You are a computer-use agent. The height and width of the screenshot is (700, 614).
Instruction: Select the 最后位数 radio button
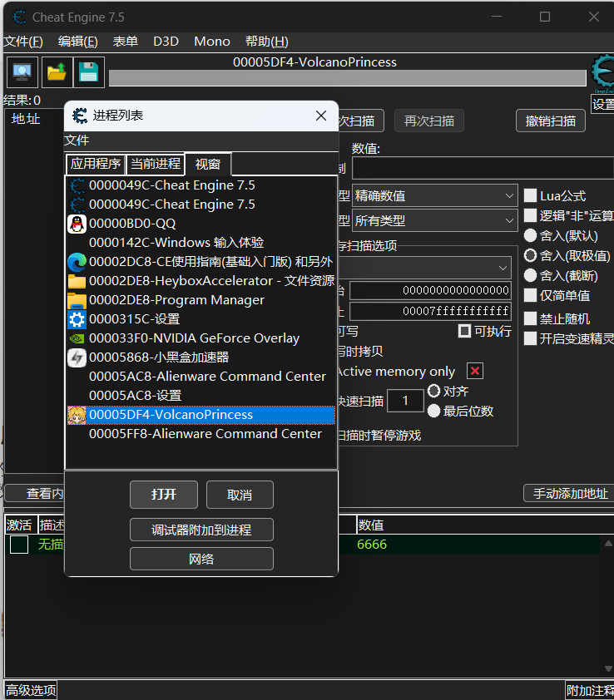click(x=433, y=411)
